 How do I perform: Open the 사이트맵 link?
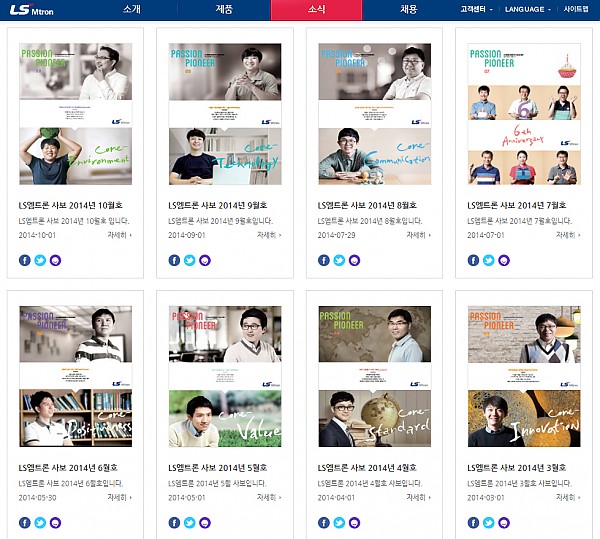click(576, 9)
